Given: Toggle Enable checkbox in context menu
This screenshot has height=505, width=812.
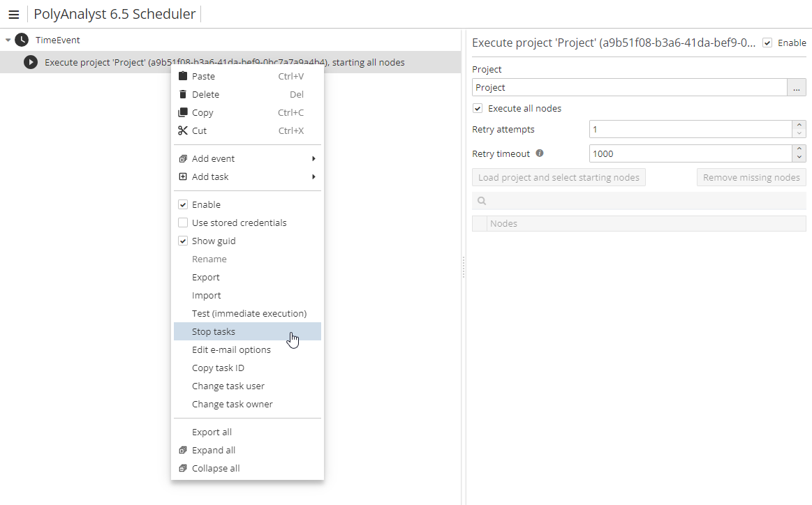Looking at the screenshot, I should coord(183,204).
